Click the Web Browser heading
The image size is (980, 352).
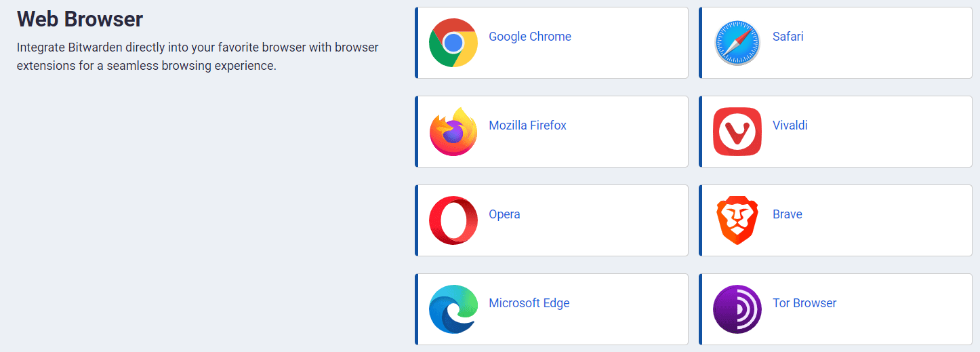80,19
